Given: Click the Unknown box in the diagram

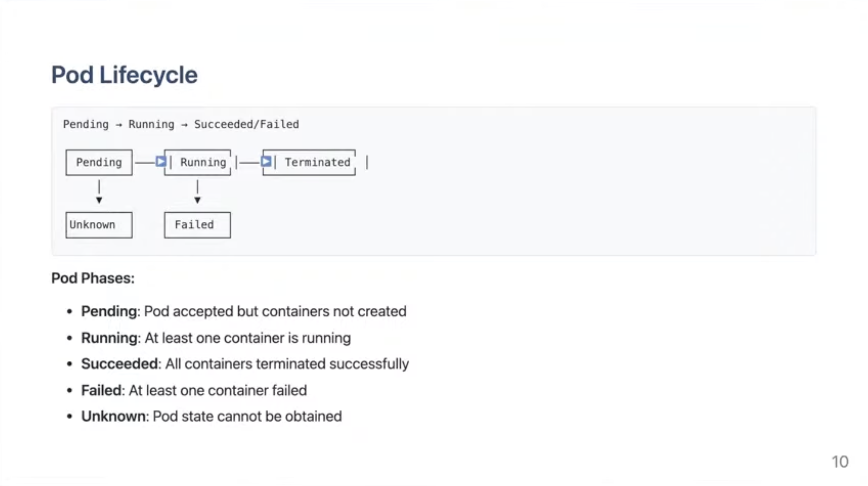Looking at the screenshot, I should 99,225.
